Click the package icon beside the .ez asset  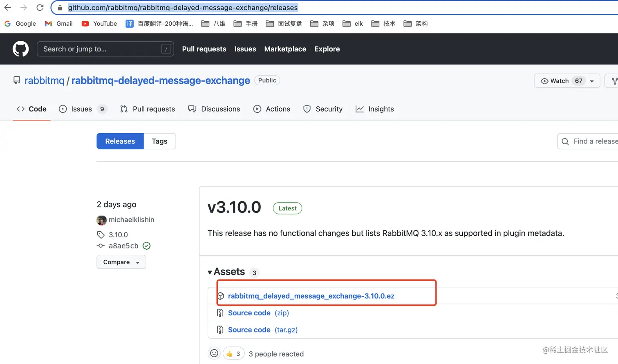click(x=220, y=296)
